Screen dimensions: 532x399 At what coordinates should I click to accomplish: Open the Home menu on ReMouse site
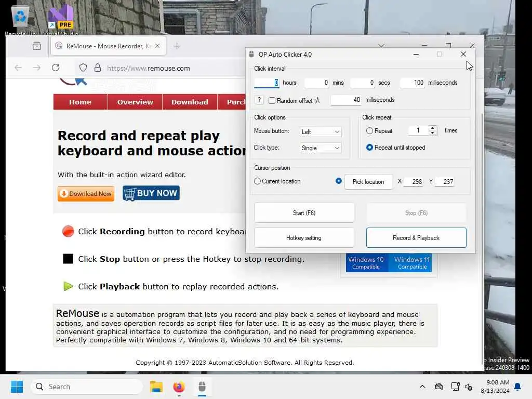[x=81, y=102]
